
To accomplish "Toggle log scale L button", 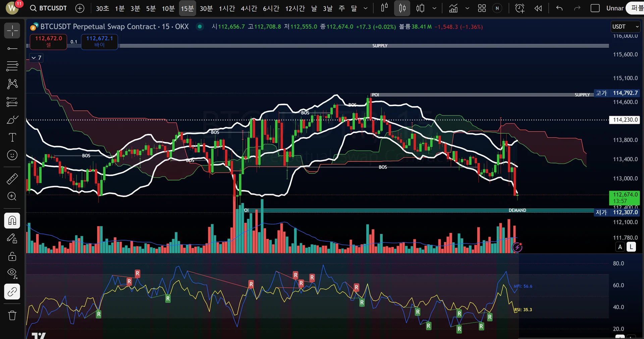I will (631, 247).
